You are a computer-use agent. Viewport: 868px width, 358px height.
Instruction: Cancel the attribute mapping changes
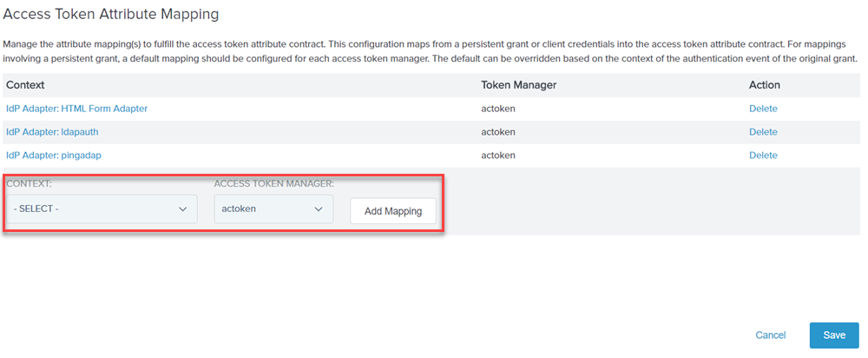(771, 335)
